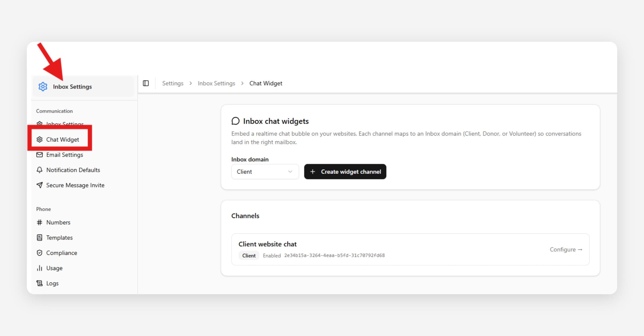This screenshot has height=336, width=644.
Task: Click the Logs scroll icon
Action: tap(39, 283)
